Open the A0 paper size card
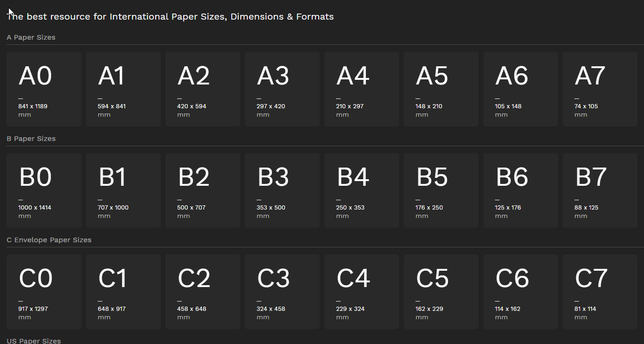This screenshot has width=644, height=344. tap(44, 89)
